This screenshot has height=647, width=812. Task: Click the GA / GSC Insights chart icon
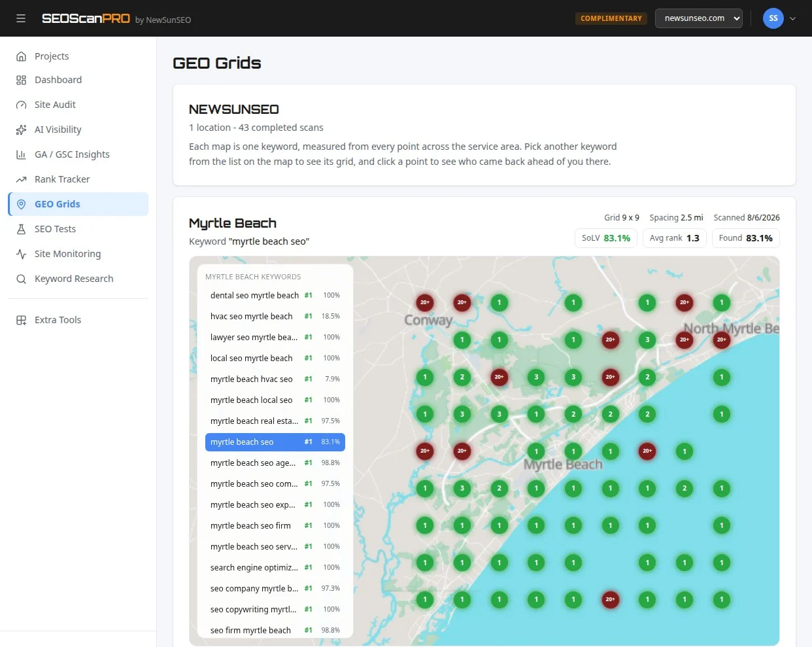[21, 154]
